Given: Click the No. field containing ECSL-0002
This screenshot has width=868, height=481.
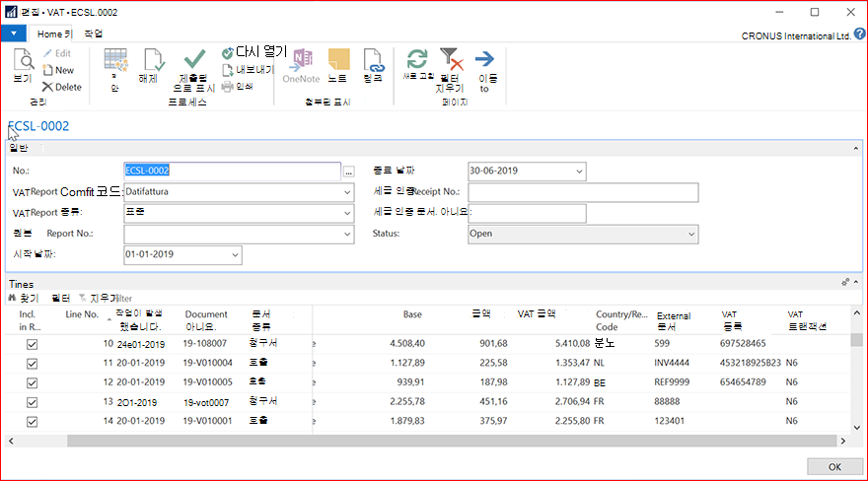Looking at the screenshot, I should coord(232,171).
